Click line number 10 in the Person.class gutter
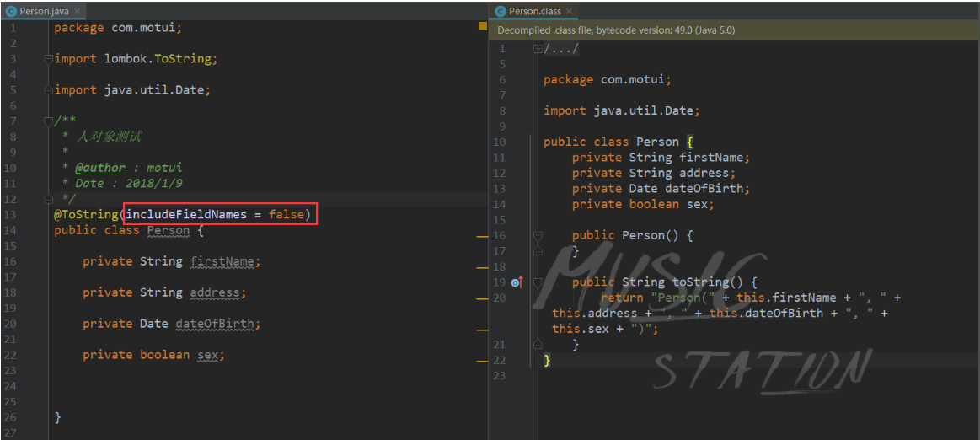The image size is (980, 440). pos(499,142)
